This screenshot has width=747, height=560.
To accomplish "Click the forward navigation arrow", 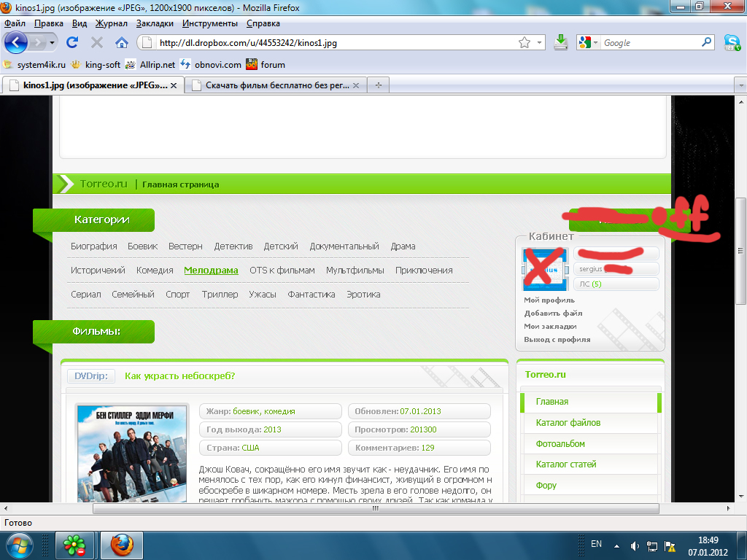I will [37, 43].
